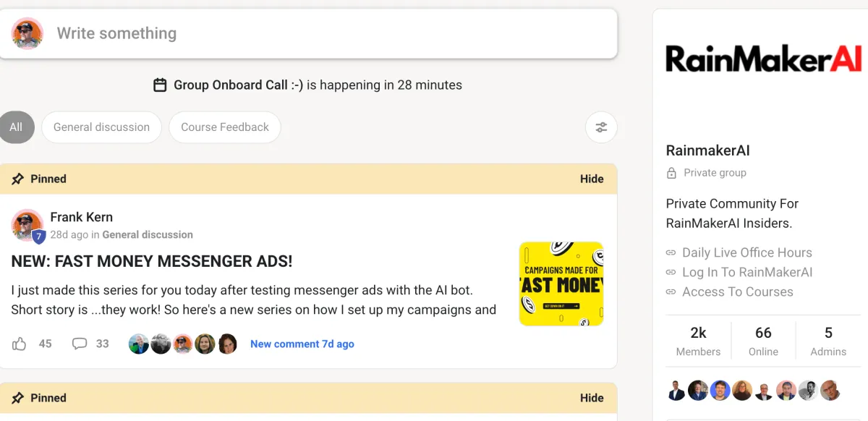868x421 pixels.
Task: Click the link icon next to Daily Live Office Hours
Action: pyautogui.click(x=671, y=253)
